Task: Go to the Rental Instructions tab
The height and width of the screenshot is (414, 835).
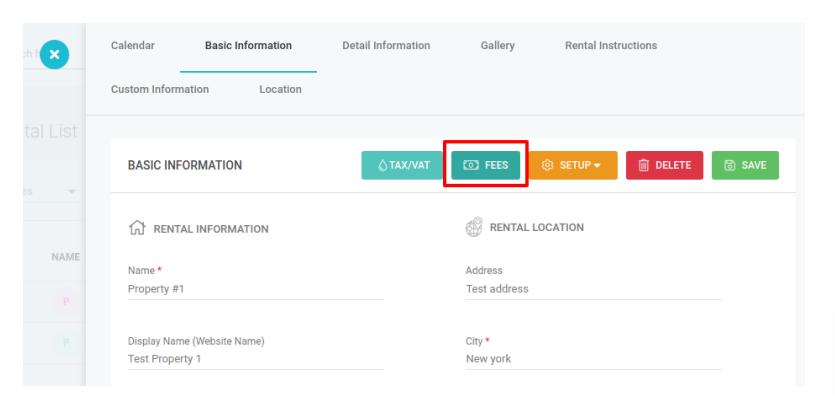Action: 611,45
